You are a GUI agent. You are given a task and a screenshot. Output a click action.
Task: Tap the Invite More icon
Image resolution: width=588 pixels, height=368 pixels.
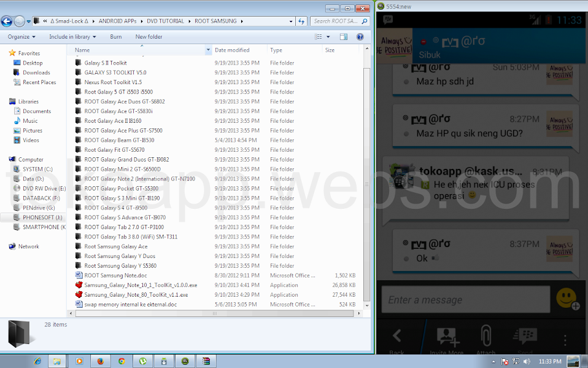(449, 337)
